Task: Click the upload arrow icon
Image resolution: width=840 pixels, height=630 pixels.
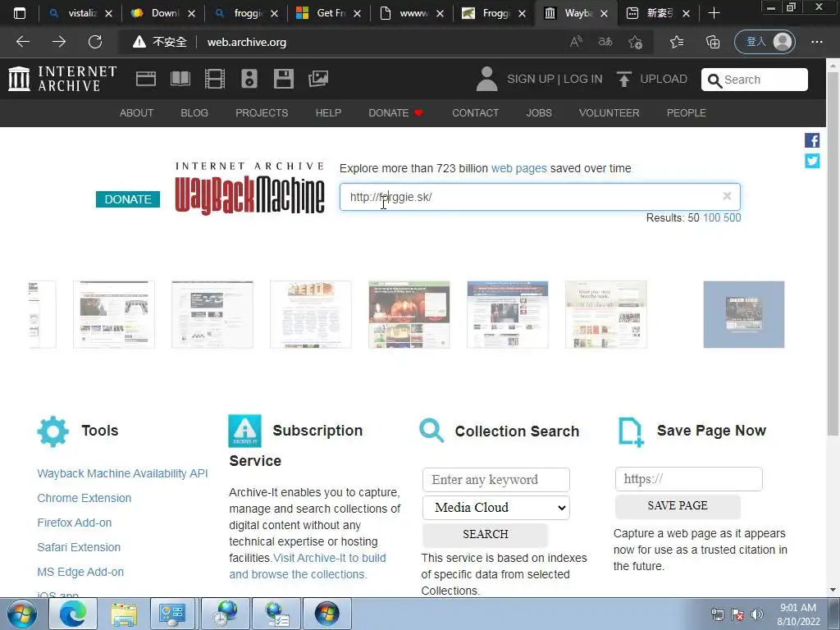Action: click(x=623, y=79)
